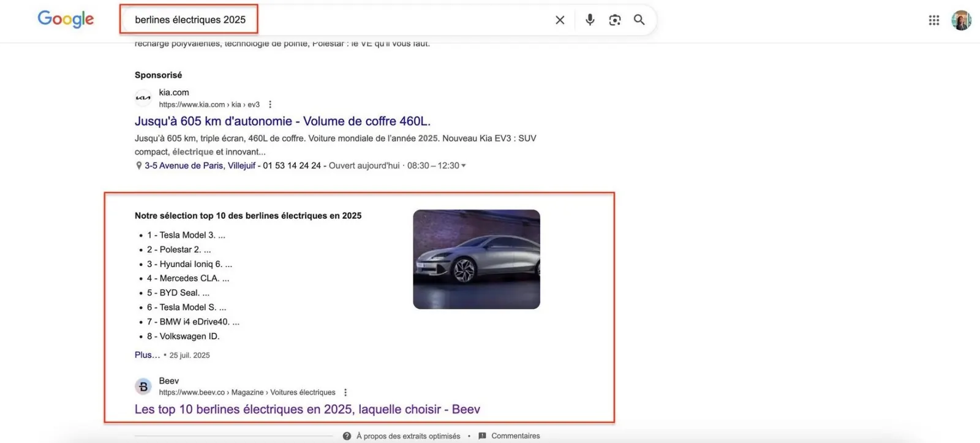
Task: Click location pin beside Villejuif address
Action: click(x=138, y=165)
